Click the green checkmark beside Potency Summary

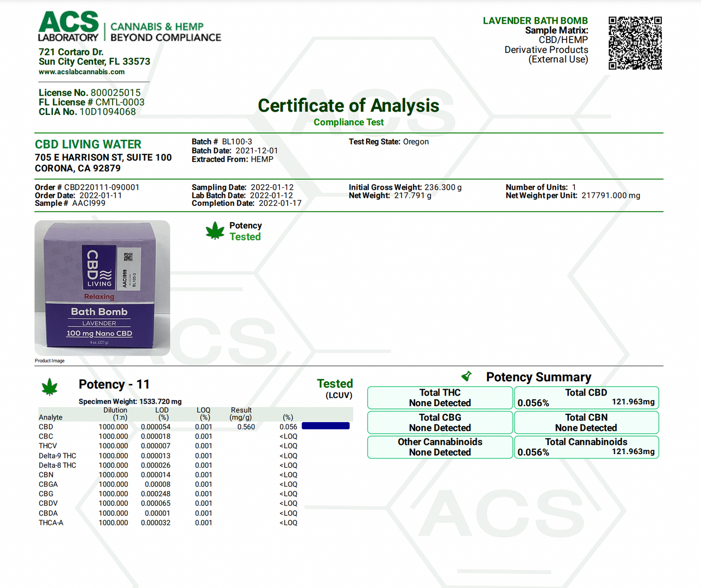[x=467, y=376]
